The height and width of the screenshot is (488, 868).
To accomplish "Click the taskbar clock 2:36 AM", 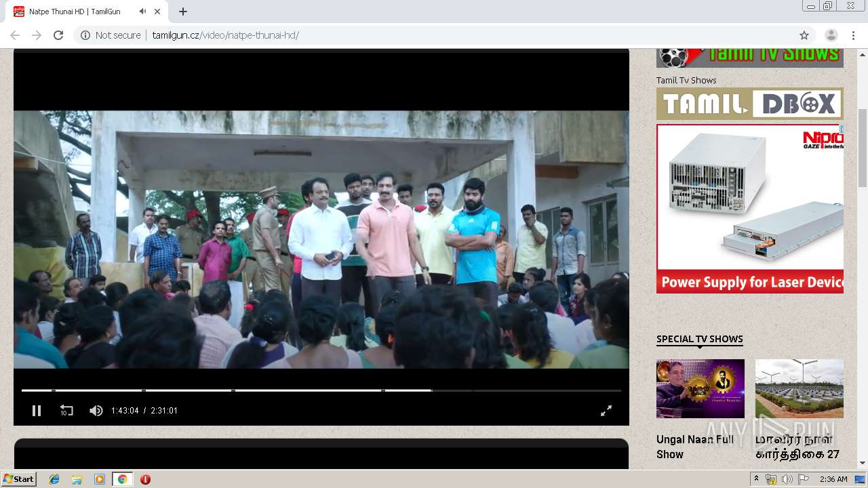I will click(833, 479).
